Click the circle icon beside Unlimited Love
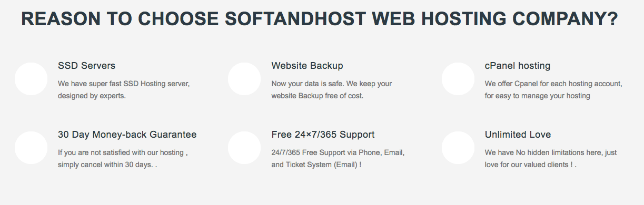Image resolution: width=644 pixels, height=205 pixels. click(x=458, y=148)
